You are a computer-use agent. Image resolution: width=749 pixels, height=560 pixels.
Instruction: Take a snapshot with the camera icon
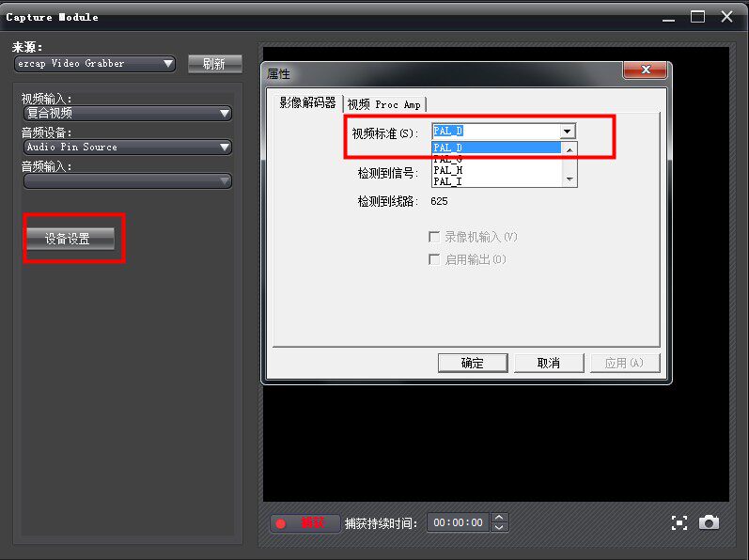709,522
